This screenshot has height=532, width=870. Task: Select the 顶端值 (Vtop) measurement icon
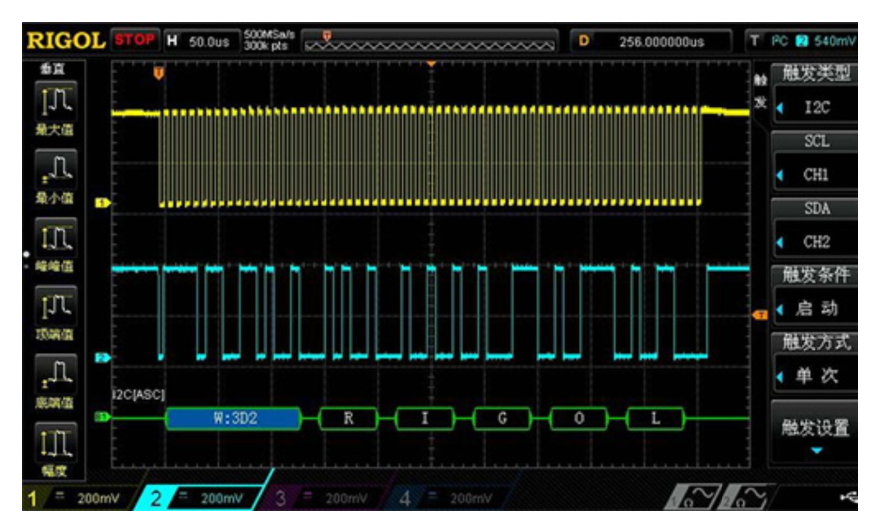(x=55, y=306)
